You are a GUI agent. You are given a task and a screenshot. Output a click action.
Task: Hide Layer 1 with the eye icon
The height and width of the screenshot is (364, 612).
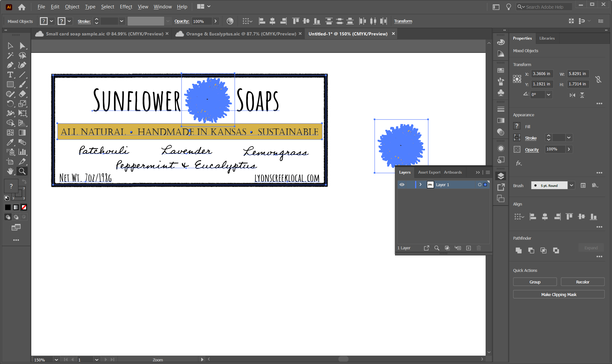pyautogui.click(x=402, y=185)
